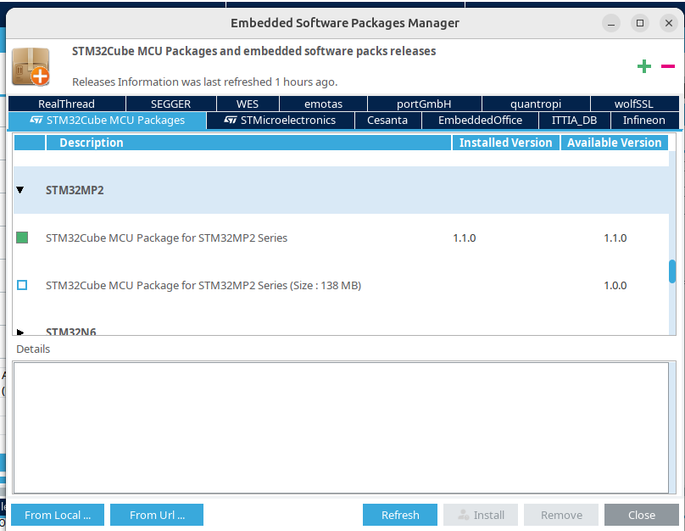Select the STM32Cube MCU Packages tab
685x531 pixels.
pyautogui.click(x=107, y=120)
